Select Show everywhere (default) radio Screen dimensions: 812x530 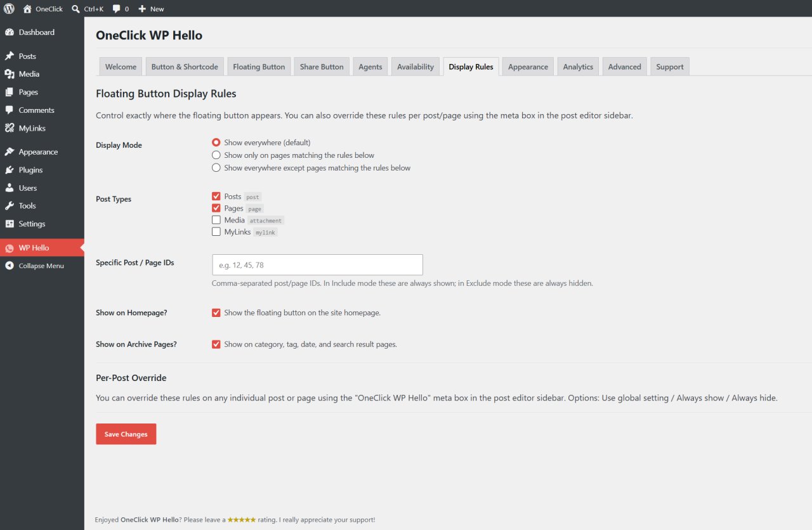point(216,143)
